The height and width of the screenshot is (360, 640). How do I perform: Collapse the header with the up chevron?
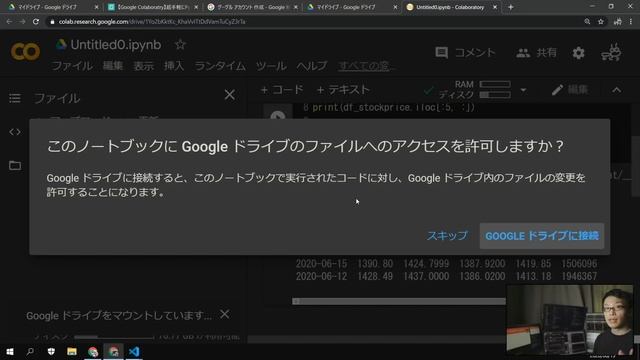617,90
